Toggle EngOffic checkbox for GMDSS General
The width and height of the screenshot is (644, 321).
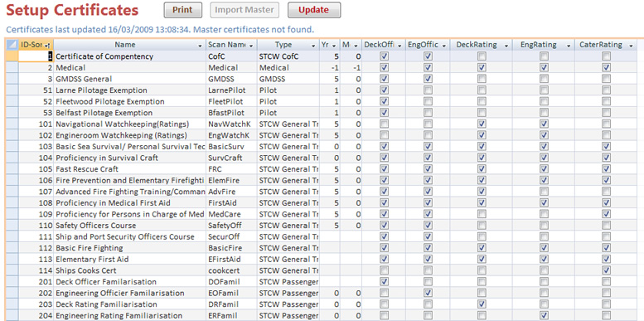pos(428,79)
